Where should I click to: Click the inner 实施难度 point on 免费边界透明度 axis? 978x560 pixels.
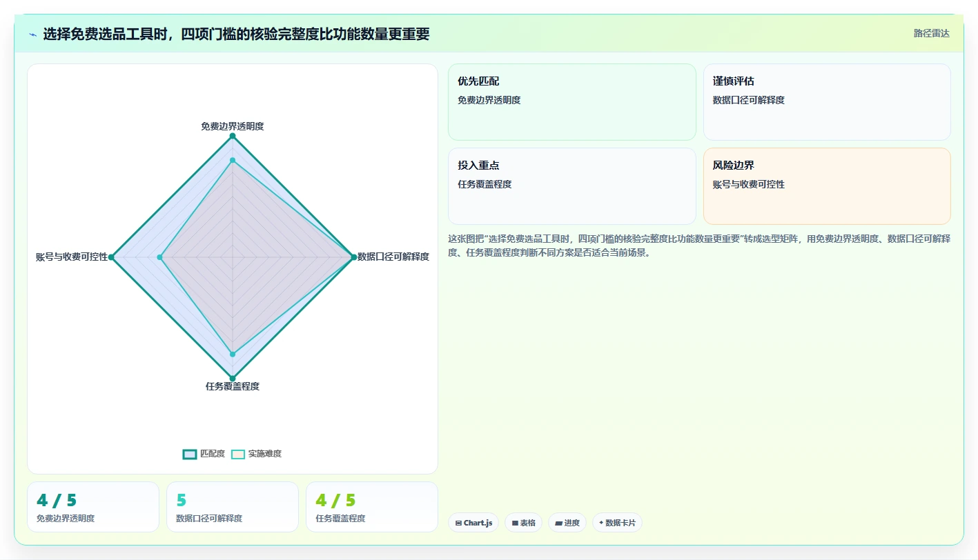[x=233, y=160]
